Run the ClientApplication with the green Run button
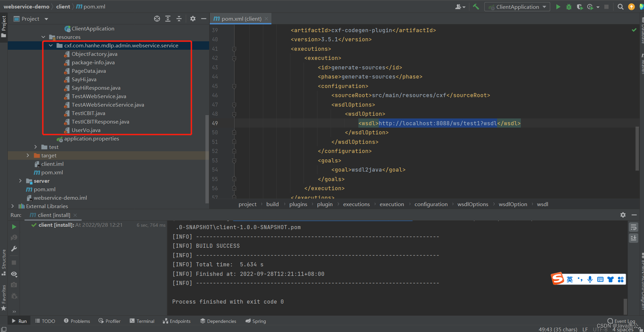This screenshot has width=644, height=332. pos(558,6)
